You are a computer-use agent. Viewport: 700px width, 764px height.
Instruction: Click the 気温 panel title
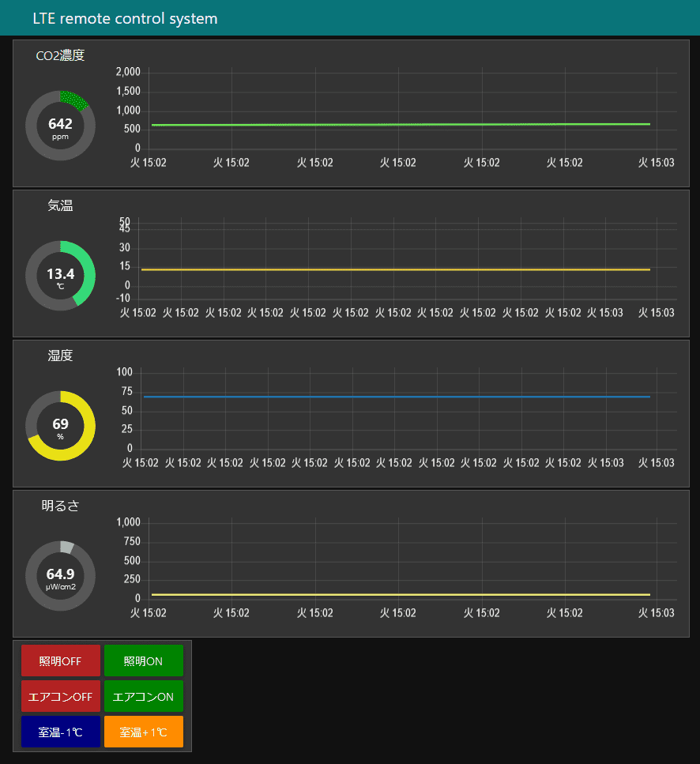pos(60,205)
